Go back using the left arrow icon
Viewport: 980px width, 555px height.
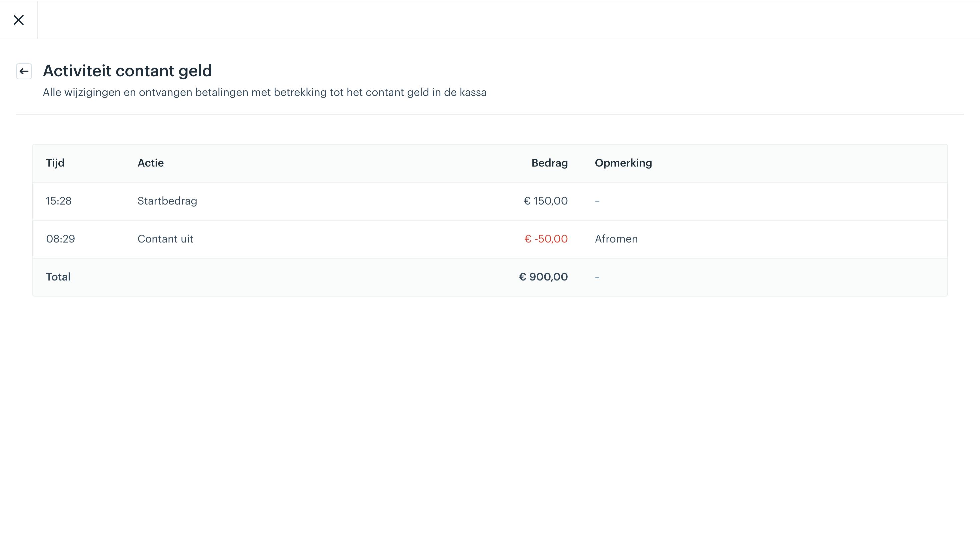click(x=24, y=71)
